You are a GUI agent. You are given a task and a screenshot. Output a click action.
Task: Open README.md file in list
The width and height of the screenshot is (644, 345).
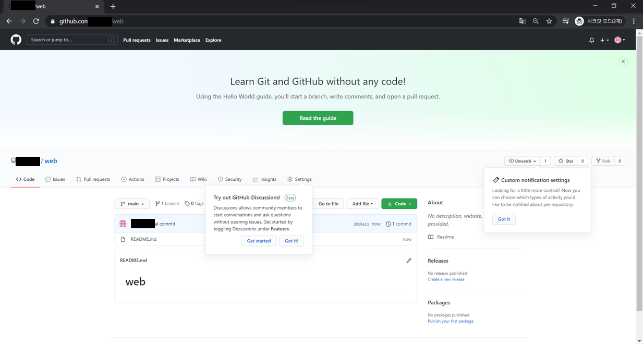point(143,239)
